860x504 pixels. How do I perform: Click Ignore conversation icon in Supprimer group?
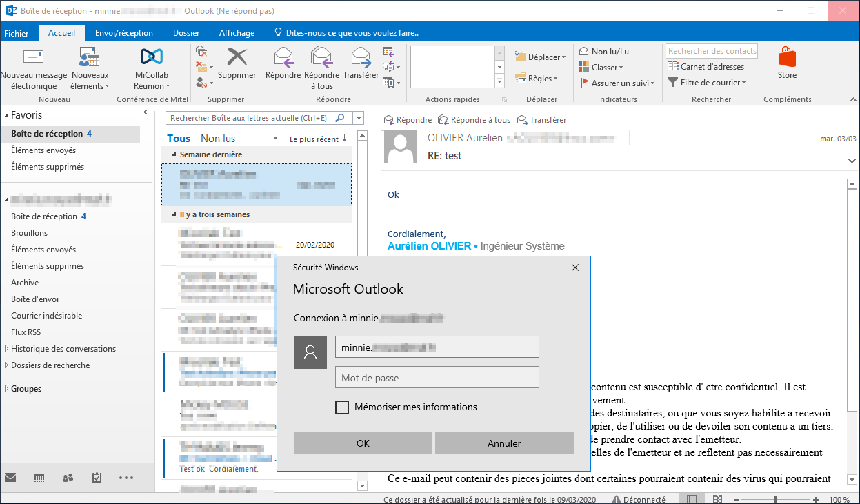pos(201,52)
